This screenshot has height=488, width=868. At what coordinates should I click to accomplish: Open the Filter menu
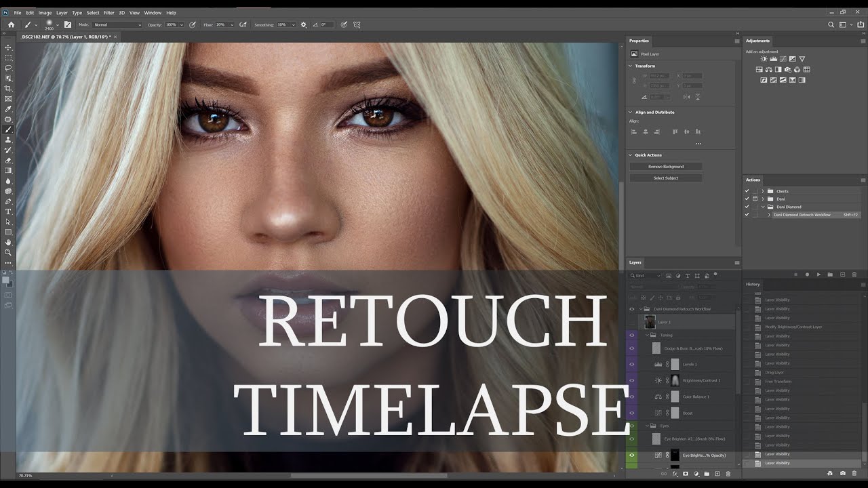click(108, 12)
